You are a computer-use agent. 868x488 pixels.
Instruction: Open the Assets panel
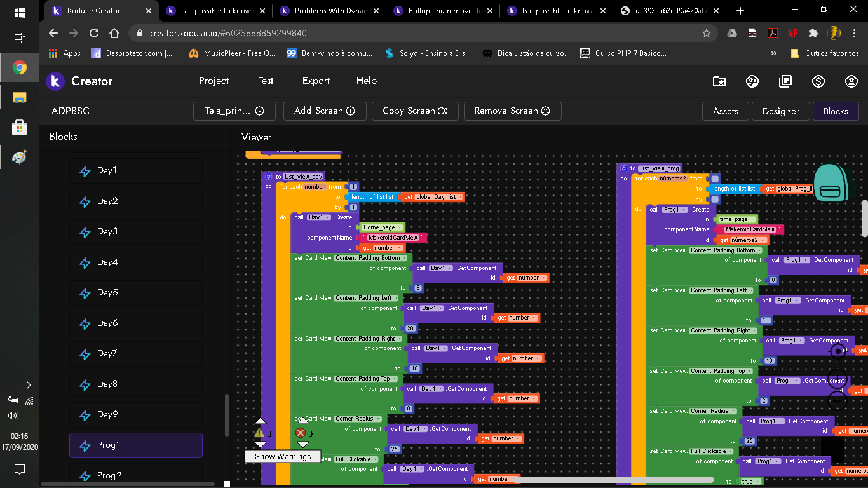tap(726, 111)
